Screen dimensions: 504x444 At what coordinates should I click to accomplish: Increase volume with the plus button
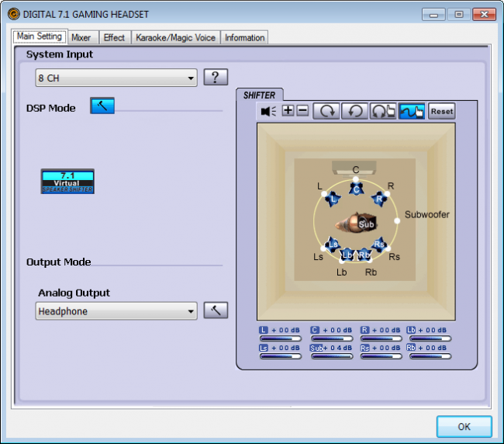[288, 111]
